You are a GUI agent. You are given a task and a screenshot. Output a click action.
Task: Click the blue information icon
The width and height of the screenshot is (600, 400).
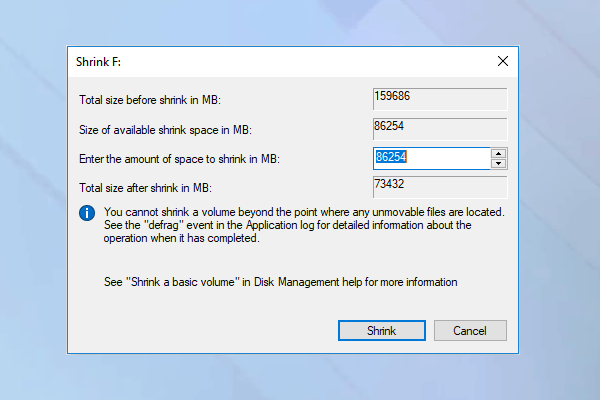tap(88, 213)
